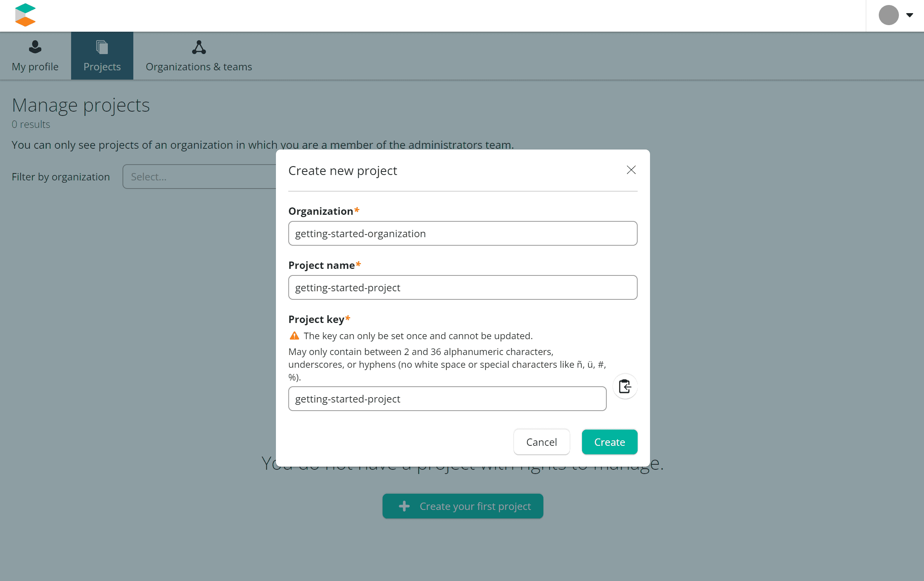Click the My profile person icon
924x581 pixels.
(x=35, y=47)
